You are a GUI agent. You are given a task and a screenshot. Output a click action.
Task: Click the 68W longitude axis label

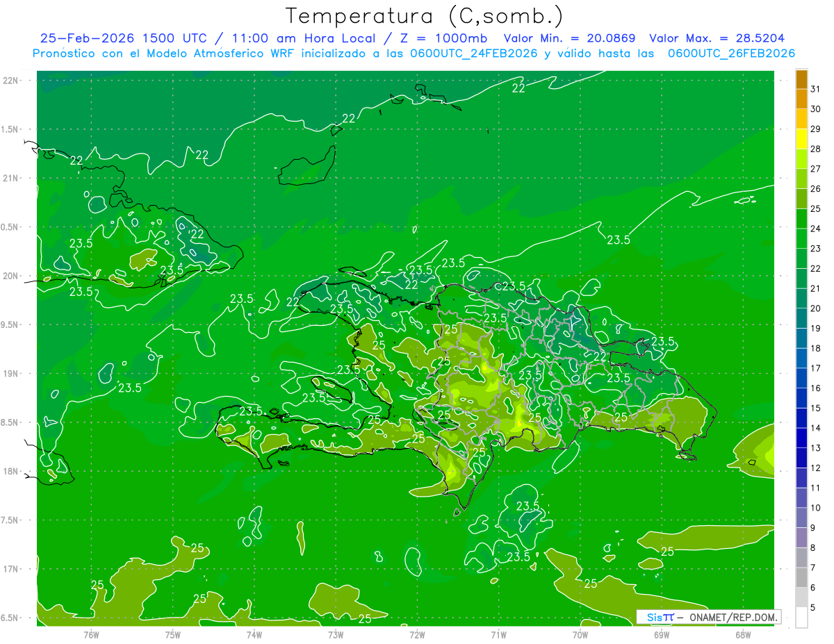tap(743, 634)
